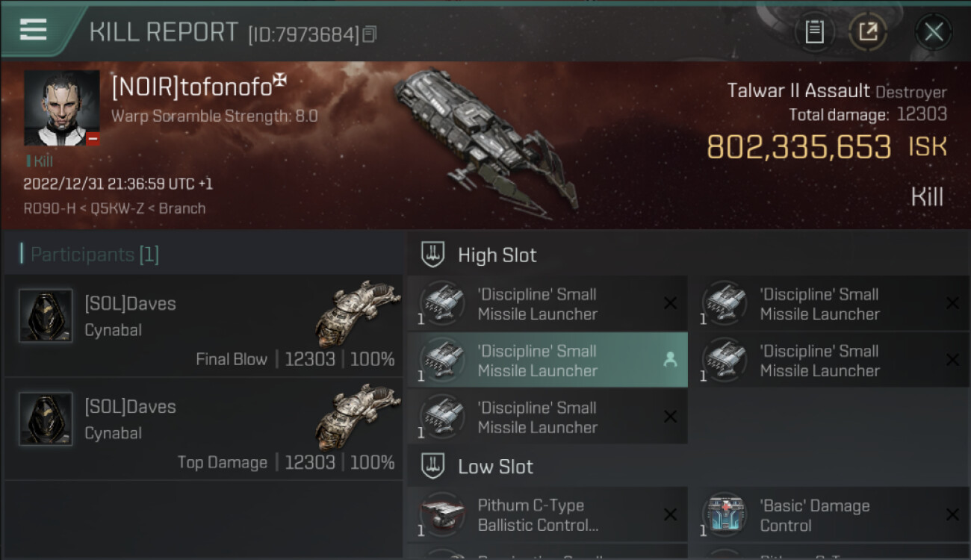The width and height of the screenshot is (971, 560).
Task: Click the Low Slot shield icon
Action: [x=432, y=467]
